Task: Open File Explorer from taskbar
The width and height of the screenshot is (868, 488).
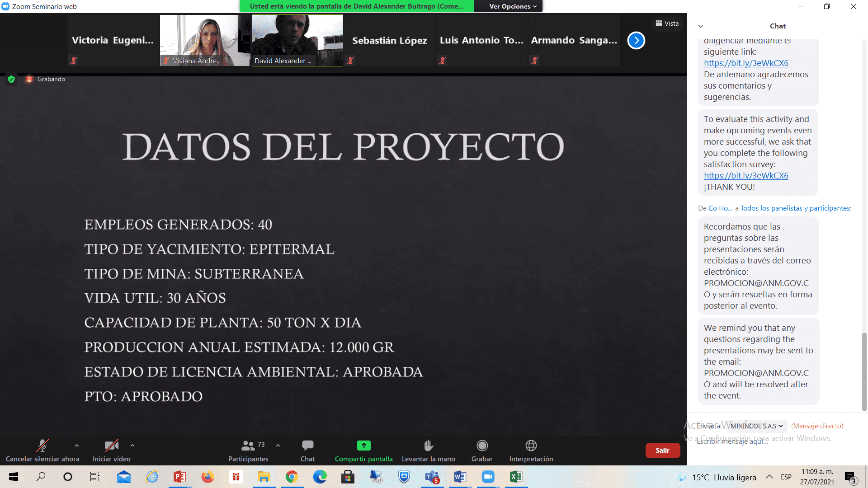Action: [x=264, y=477]
